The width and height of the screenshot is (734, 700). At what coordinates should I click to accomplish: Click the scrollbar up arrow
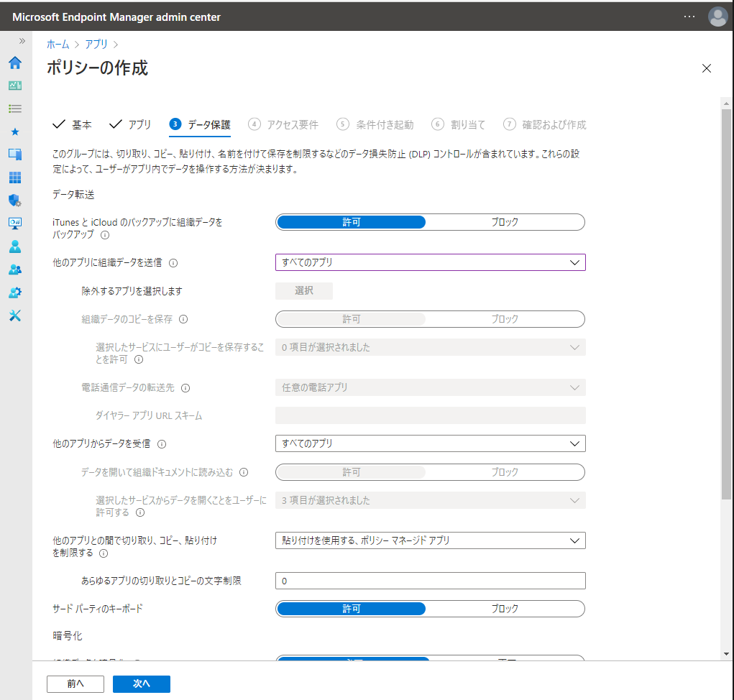(x=726, y=103)
